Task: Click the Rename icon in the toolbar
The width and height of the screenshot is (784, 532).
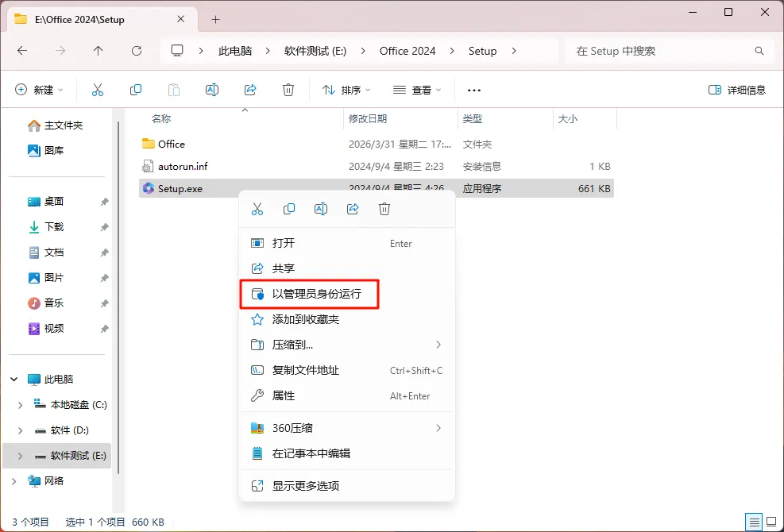Action: tap(212, 90)
